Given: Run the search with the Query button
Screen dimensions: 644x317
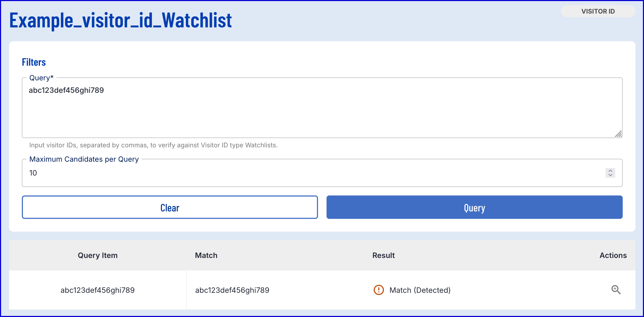Looking at the screenshot, I should coord(474,207).
